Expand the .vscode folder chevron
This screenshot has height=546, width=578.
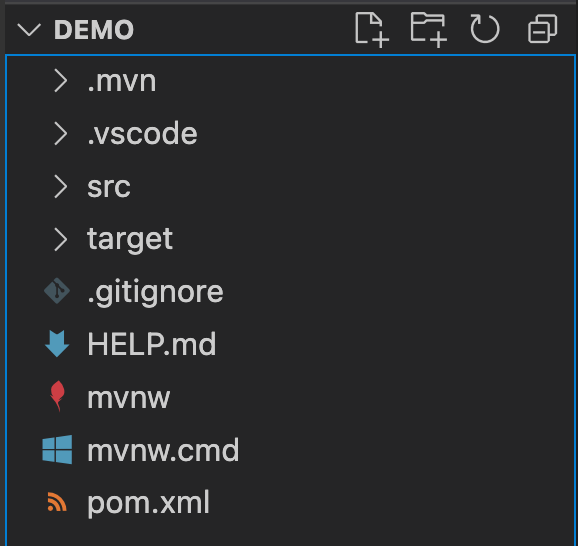click(x=60, y=133)
